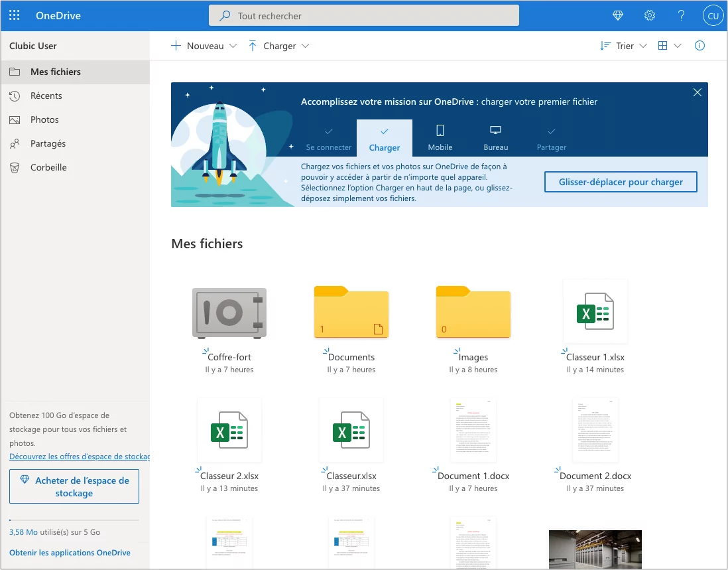Expand the Nouveau menu
728x570 pixels.
tap(204, 46)
